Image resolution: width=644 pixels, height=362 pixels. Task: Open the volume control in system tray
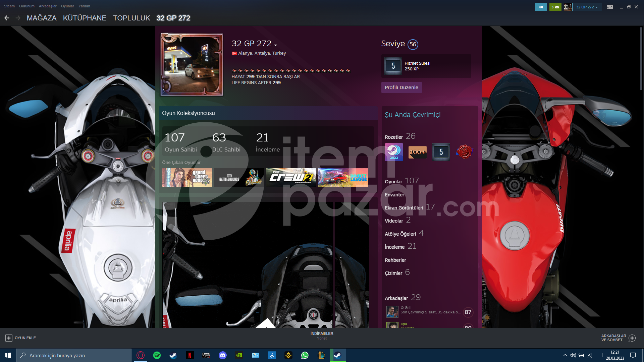click(x=573, y=355)
